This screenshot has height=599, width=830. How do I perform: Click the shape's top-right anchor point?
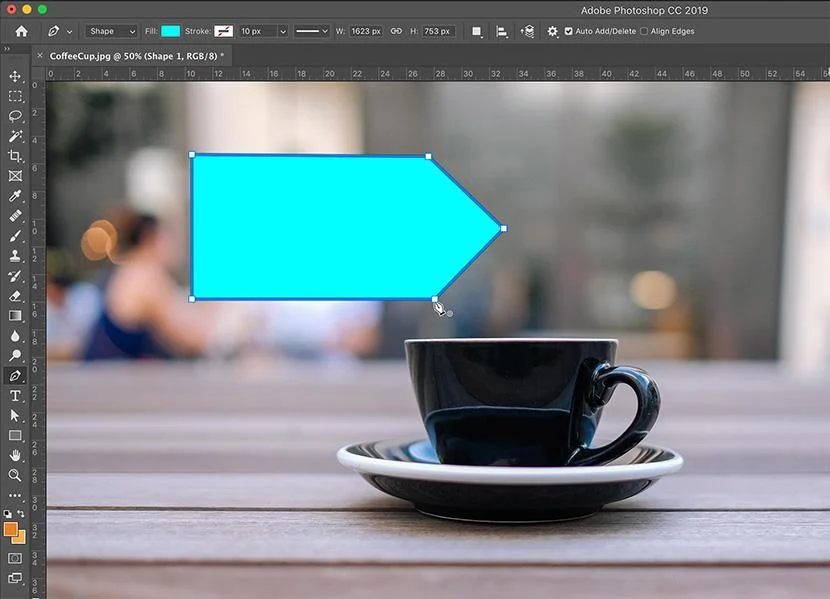[x=428, y=157]
